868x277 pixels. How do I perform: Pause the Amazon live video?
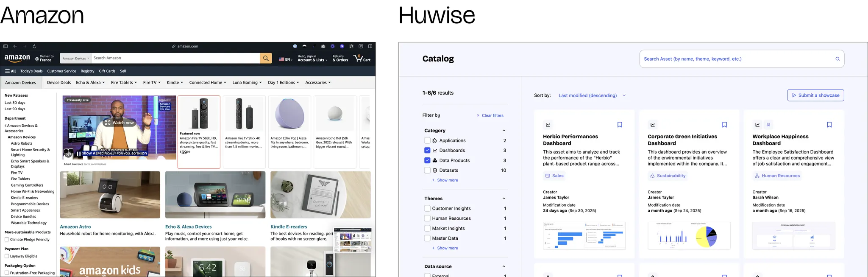(x=78, y=154)
